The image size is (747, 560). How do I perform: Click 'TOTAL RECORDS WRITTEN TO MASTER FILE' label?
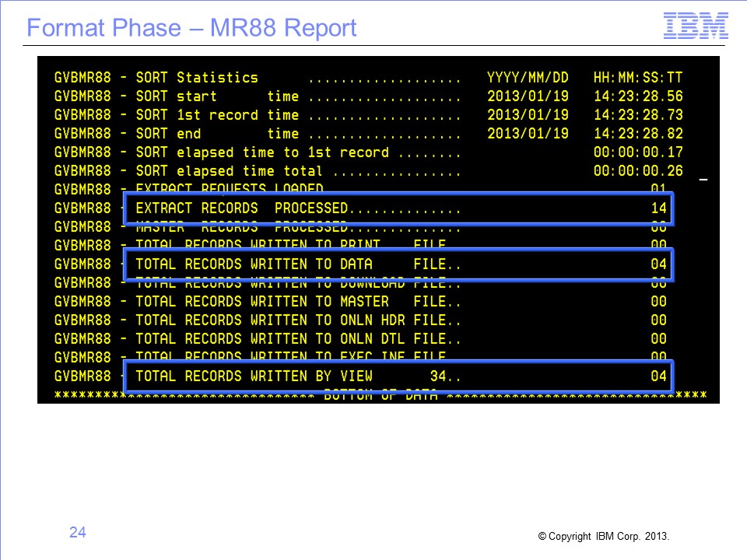pyautogui.click(x=290, y=302)
